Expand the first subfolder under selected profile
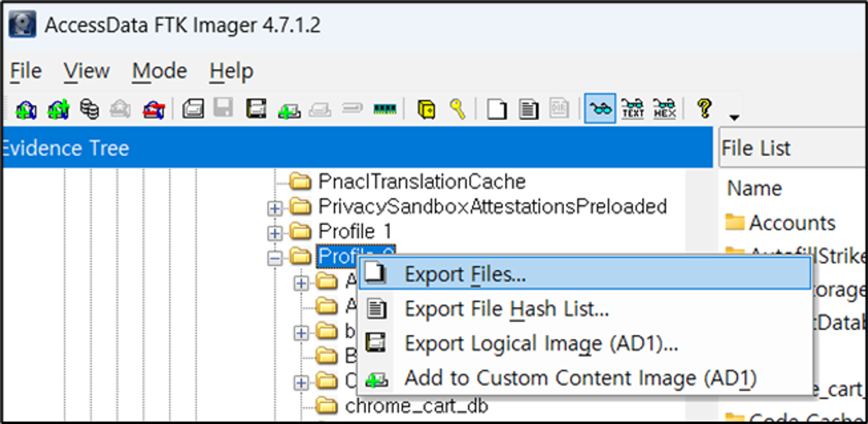 [x=301, y=283]
